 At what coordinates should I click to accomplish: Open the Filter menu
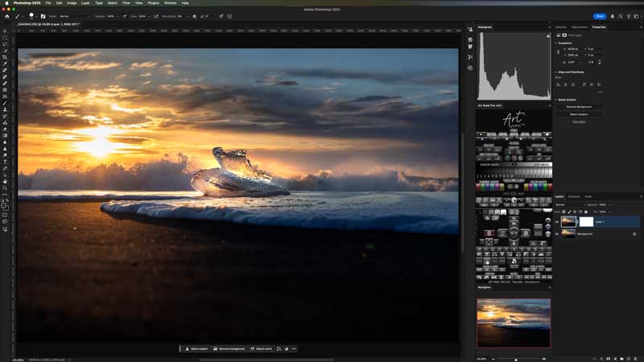[126, 3]
